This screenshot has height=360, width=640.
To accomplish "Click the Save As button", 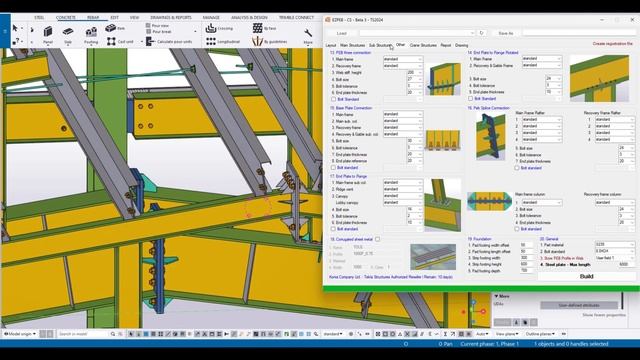I will pos(506,33).
